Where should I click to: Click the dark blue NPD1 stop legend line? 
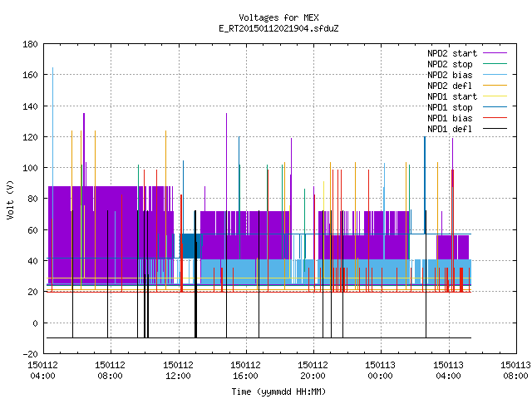click(x=495, y=107)
